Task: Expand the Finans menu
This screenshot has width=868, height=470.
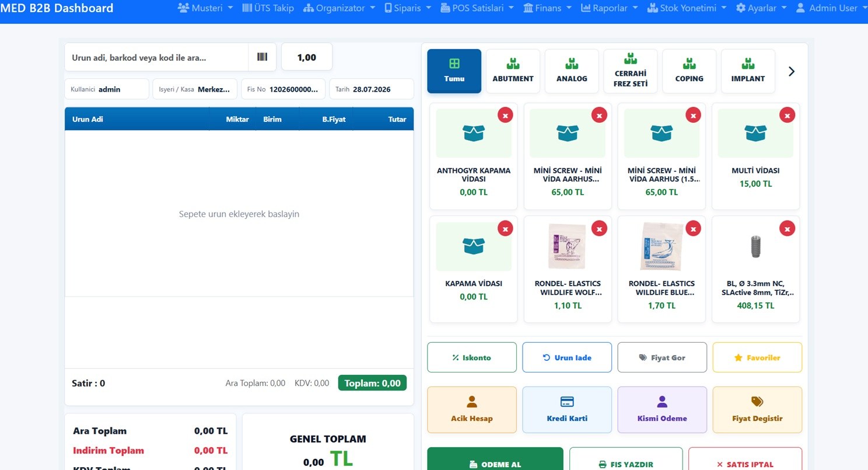Action: tap(548, 8)
